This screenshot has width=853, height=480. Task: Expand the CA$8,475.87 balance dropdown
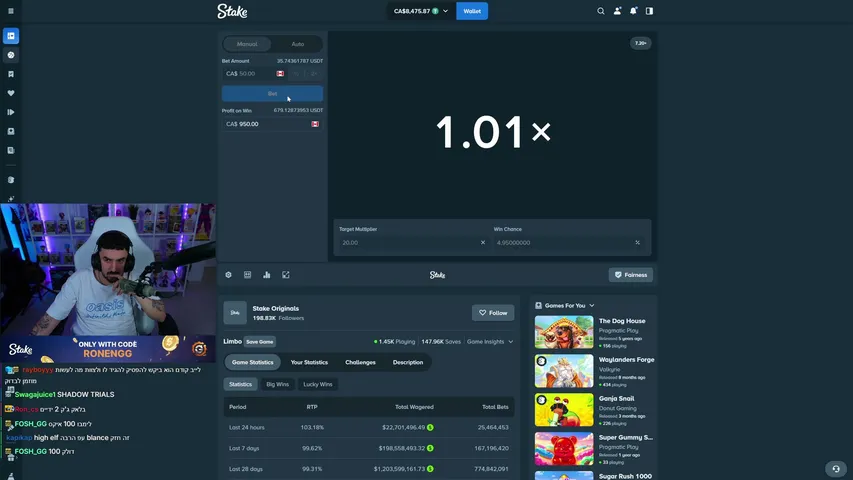[x=421, y=11]
